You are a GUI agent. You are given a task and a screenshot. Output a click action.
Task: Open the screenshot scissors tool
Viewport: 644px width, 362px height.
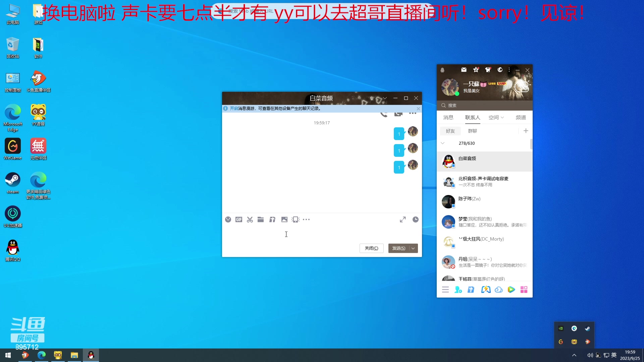[250, 219]
